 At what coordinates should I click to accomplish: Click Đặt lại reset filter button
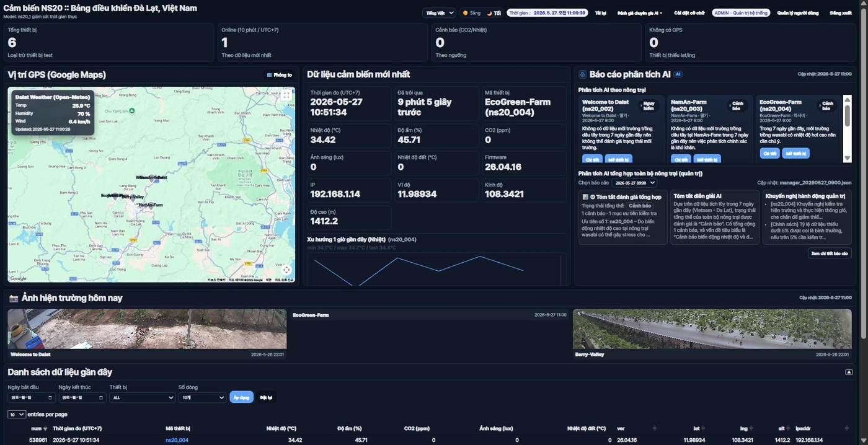click(266, 397)
